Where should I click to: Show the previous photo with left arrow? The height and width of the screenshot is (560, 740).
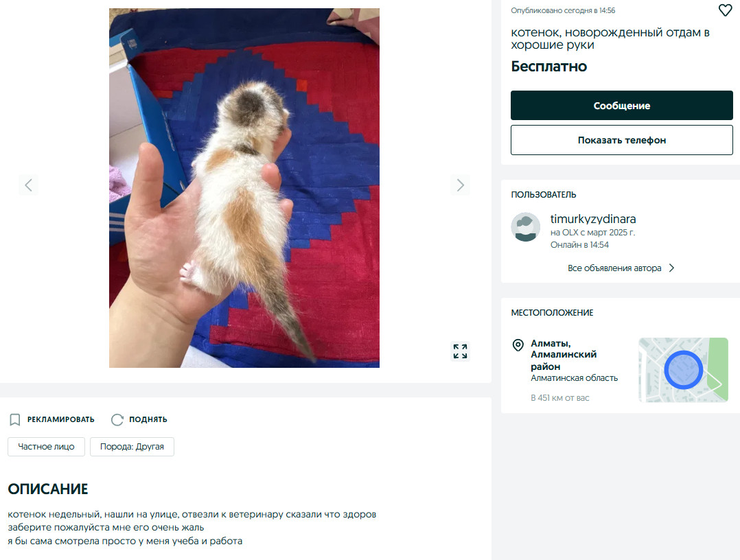click(x=28, y=185)
